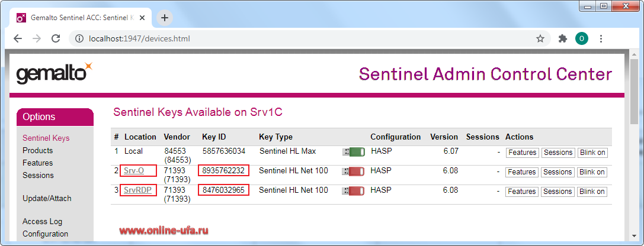The height and width of the screenshot is (246, 644).
Task: Open Sentinel Keys in Options menu
Action: [46, 138]
